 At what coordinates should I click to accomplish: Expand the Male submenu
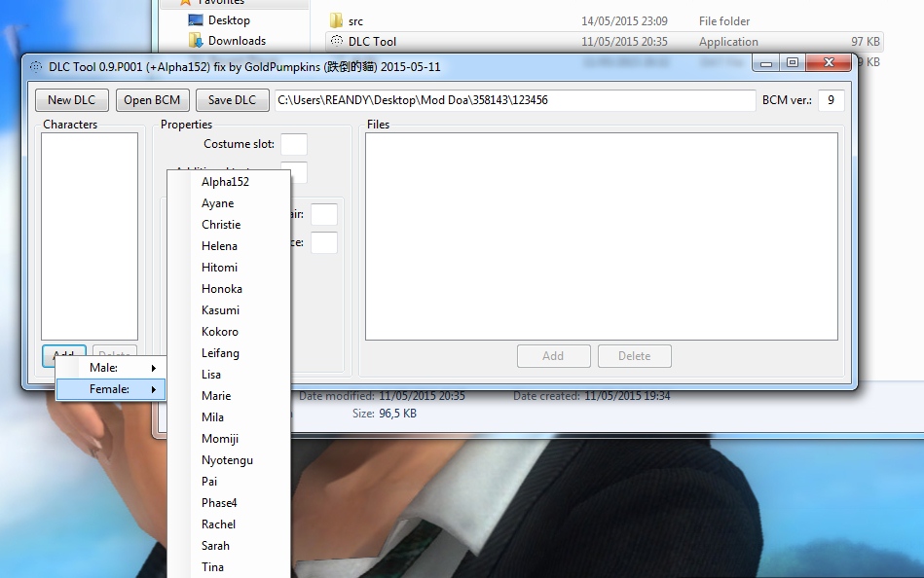[110, 368]
